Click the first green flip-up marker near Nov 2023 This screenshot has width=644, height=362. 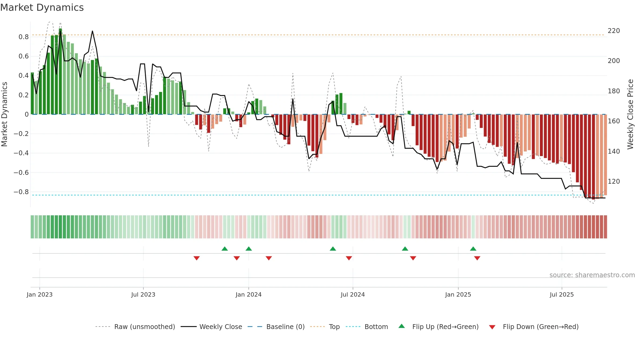coord(225,249)
